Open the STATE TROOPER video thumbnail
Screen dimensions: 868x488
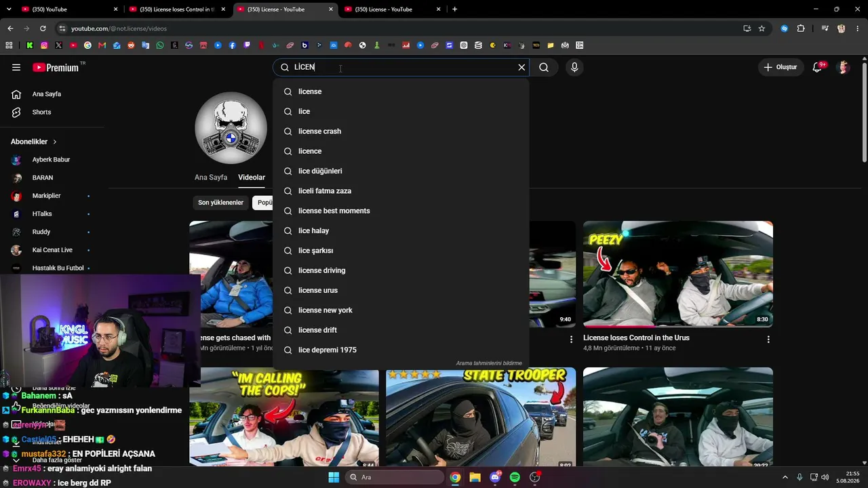click(x=481, y=418)
